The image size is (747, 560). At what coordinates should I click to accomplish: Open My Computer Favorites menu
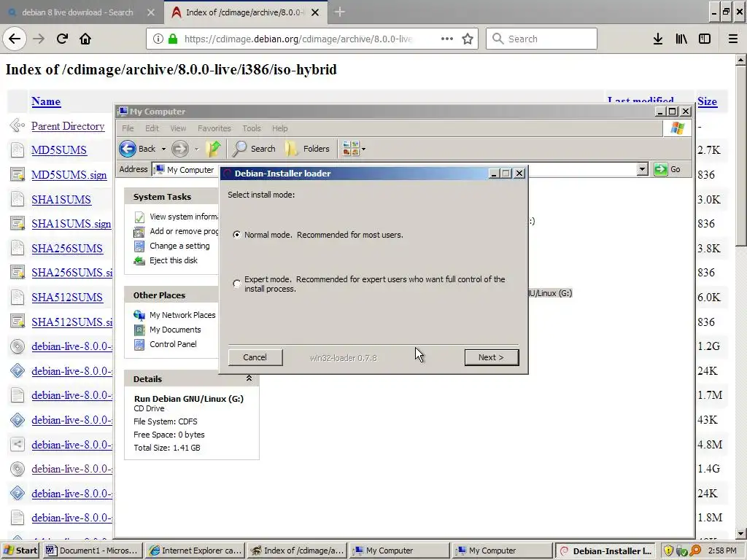[214, 128]
